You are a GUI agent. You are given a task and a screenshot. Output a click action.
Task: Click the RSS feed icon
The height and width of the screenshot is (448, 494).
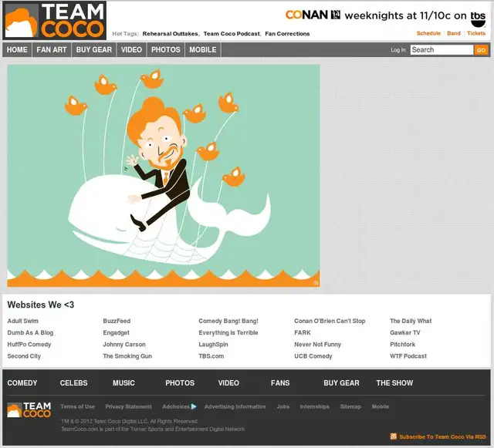(x=393, y=436)
